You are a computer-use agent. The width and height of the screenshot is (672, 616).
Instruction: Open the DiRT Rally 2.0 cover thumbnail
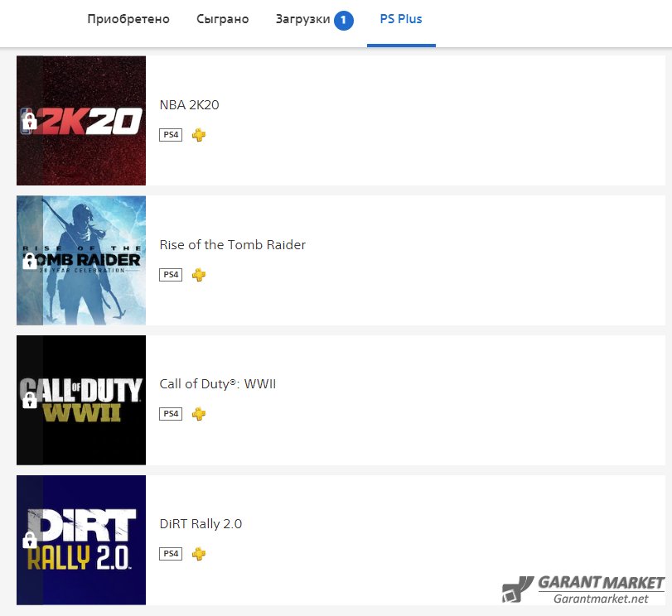pyautogui.click(x=81, y=540)
